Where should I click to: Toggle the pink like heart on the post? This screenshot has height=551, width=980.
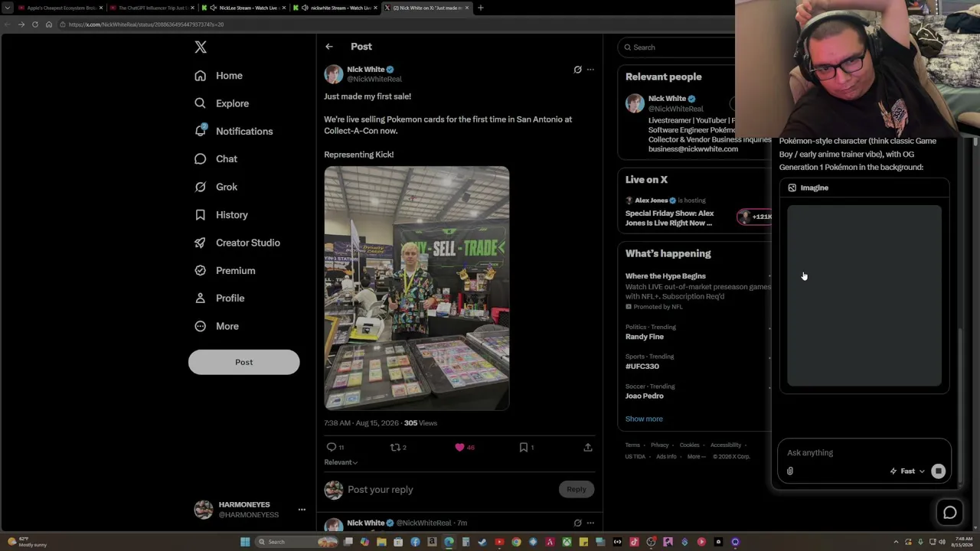point(459,447)
